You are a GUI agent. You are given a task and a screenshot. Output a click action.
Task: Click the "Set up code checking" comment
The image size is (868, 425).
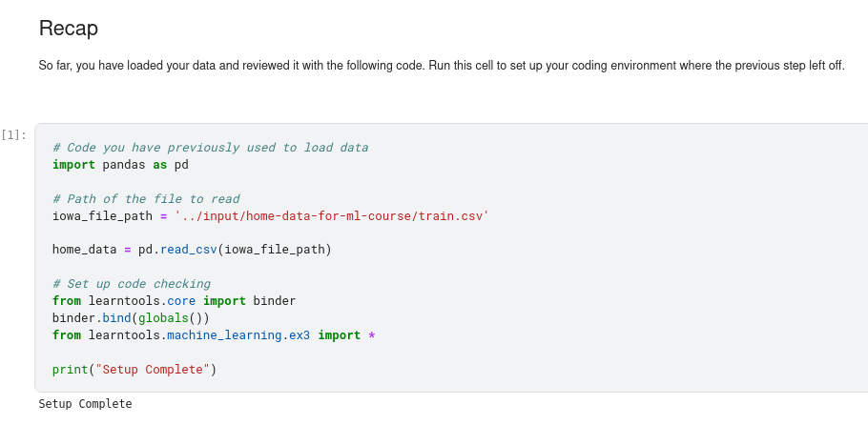(x=132, y=284)
